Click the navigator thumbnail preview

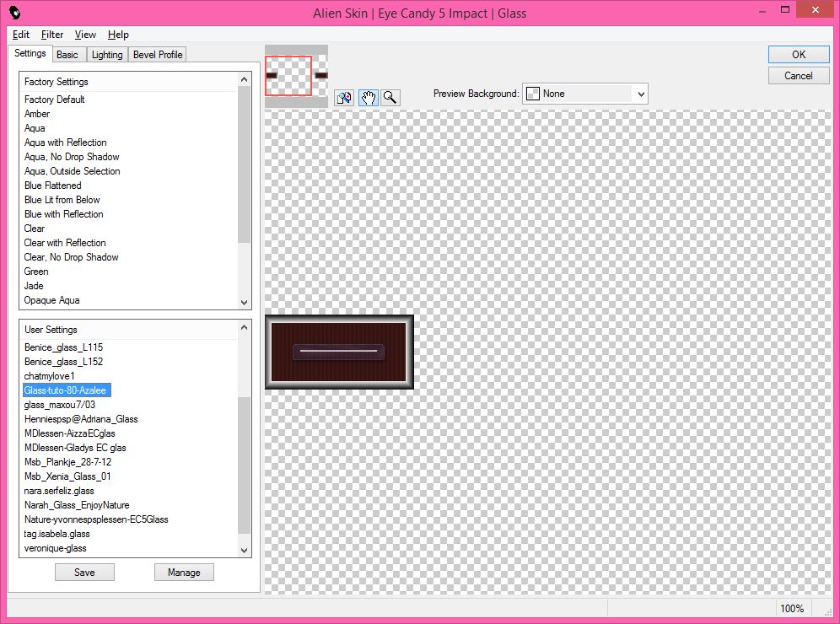(296, 76)
